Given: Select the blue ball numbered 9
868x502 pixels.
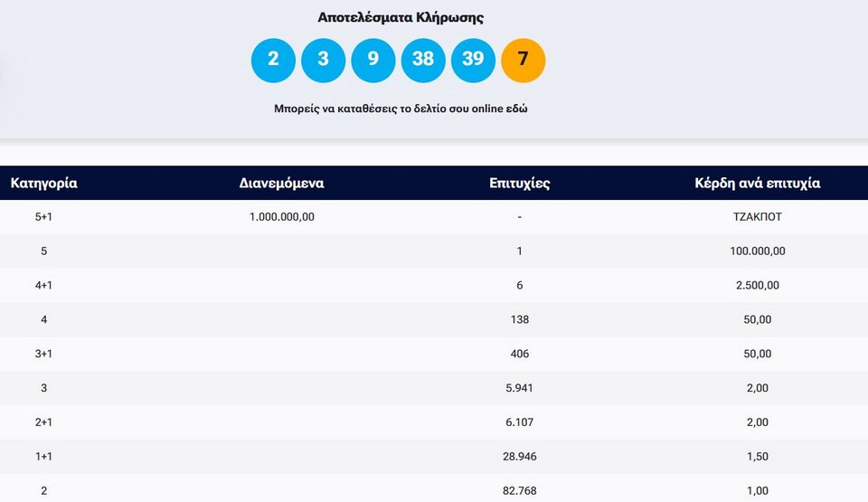Looking at the screenshot, I should tap(373, 60).
